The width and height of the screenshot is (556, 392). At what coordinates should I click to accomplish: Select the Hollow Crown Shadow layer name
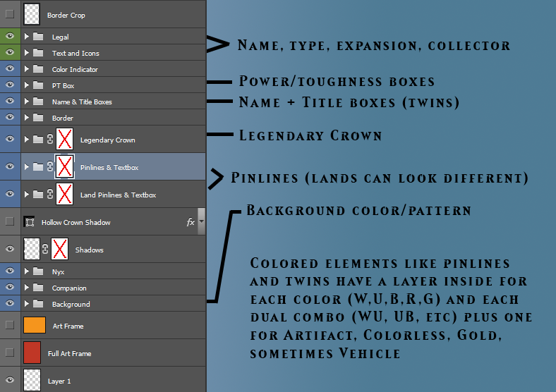pyautogui.click(x=76, y=222)
